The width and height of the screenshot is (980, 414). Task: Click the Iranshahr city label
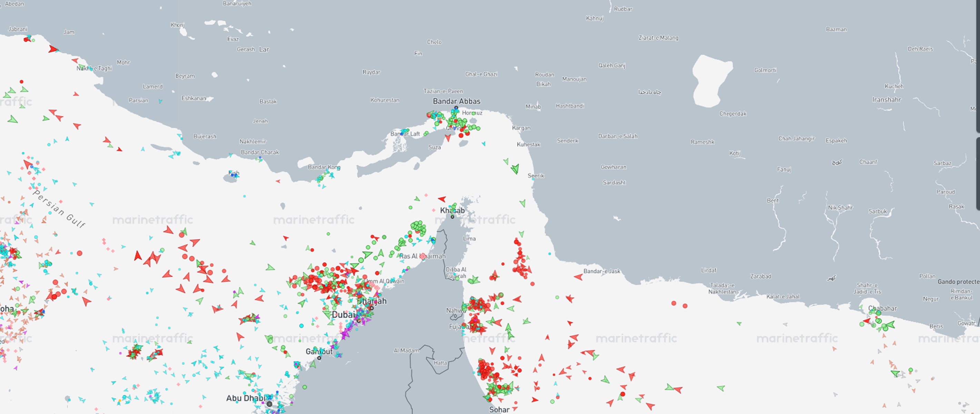(x=887, y=100)
